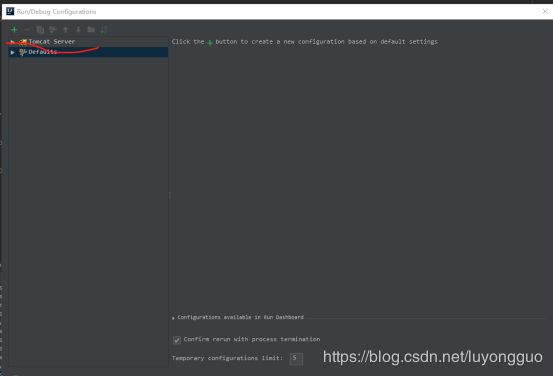This screenshot has height=376, width=553.
Task: Expand Configurations available in Run Dashboard section
Action: 173,318
